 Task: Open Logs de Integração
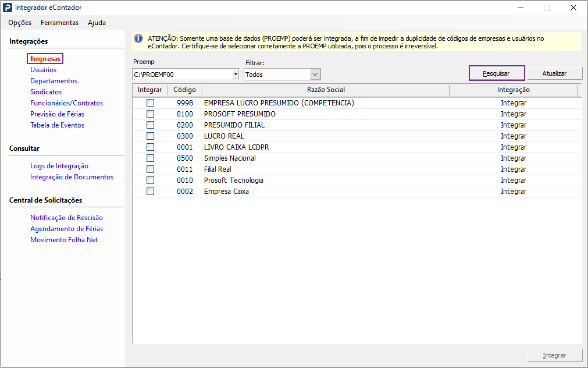pyautogui.click(x=59, y=166)
